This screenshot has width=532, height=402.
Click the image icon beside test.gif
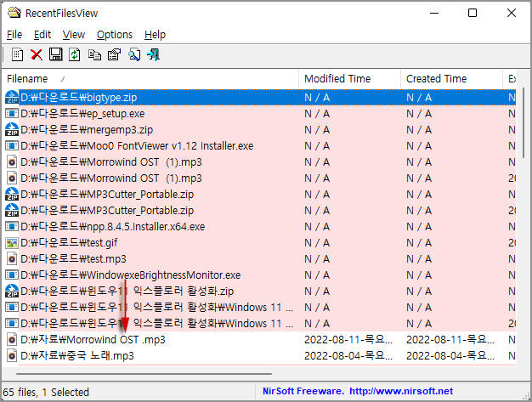coord(12,243)
